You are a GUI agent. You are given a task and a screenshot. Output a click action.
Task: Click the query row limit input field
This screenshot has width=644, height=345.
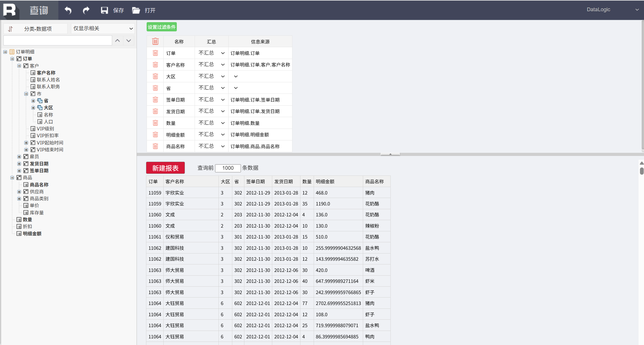pos(228,168)
